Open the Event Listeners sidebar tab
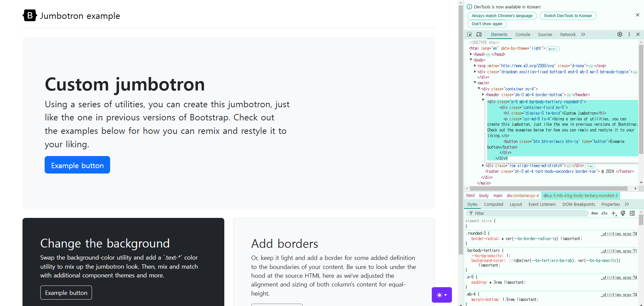This screenshot has height=306, width=644. pyautogui.click(x=542, y=204)
